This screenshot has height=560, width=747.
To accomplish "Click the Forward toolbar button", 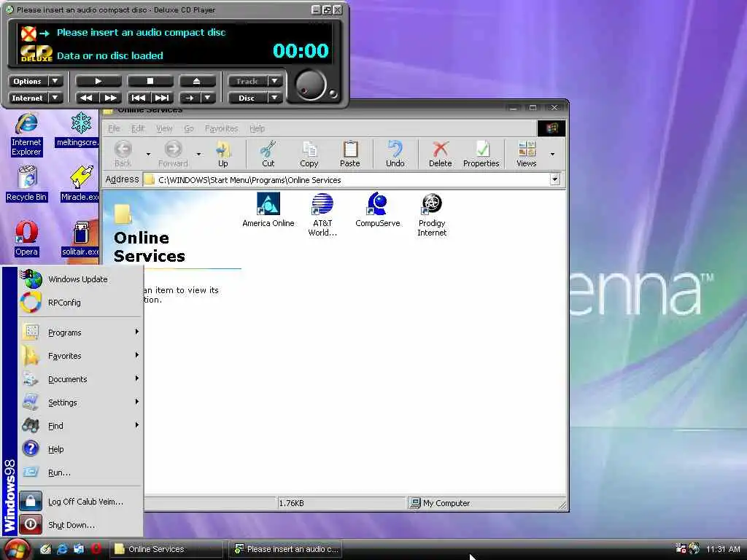I will point(173,154).
